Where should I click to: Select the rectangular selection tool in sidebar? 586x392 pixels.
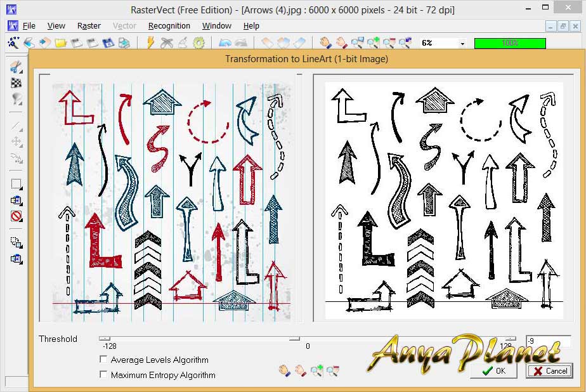(16, 184)
